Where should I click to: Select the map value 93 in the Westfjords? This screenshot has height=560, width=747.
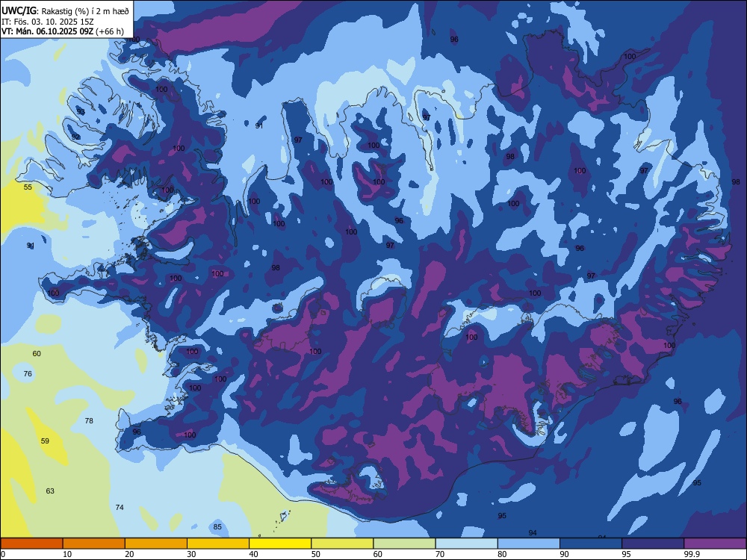click(81, 112)
